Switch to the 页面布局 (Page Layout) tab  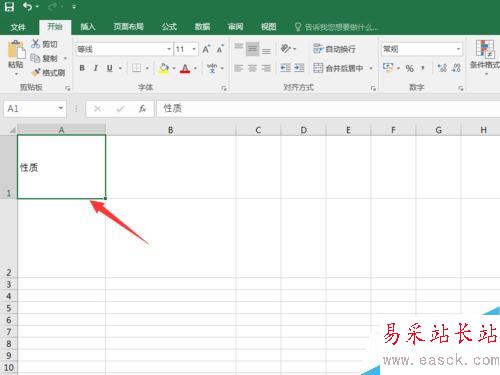pyautogui.click(x=128, y=27)
